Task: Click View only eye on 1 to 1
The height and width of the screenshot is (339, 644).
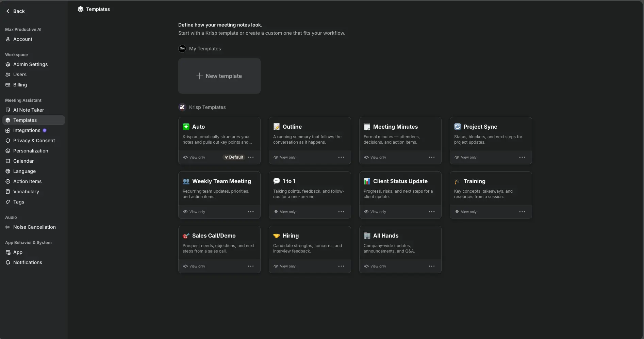Action: 276,212
